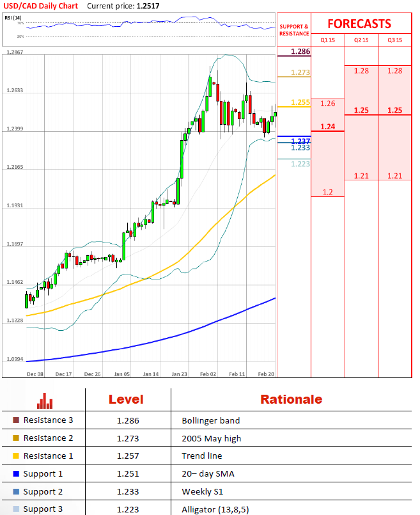The width and height of the screenshot is (420, 515).
Task: Click the Resistance 1 level 1.257
Action: tap(128, 456)
